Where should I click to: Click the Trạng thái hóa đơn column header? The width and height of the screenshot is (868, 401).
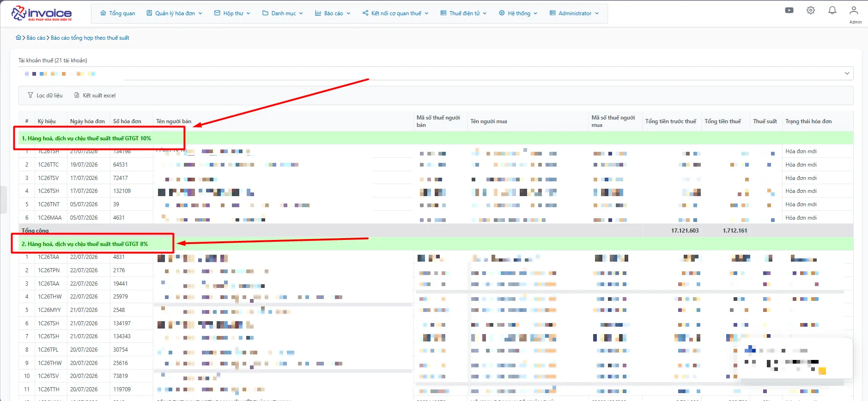coord(808,121)
